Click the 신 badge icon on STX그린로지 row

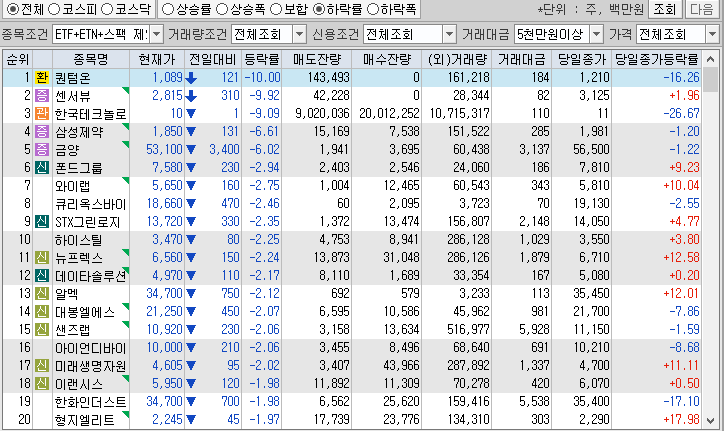pos(42,222)
